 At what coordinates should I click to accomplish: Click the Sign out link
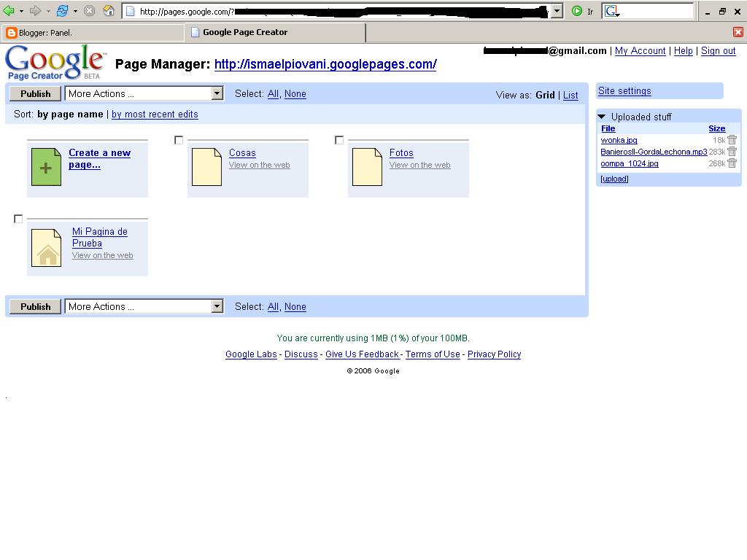click(x=719, y=51)
